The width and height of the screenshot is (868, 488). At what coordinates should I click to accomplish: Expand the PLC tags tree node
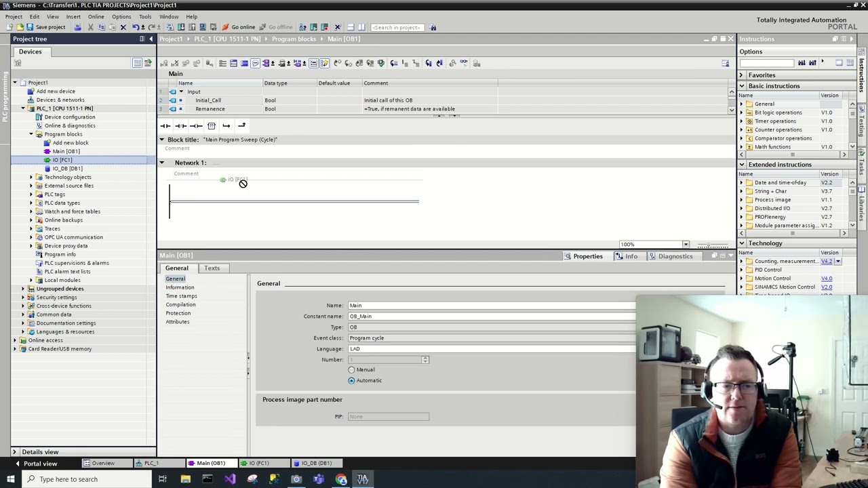pos(31,195)
